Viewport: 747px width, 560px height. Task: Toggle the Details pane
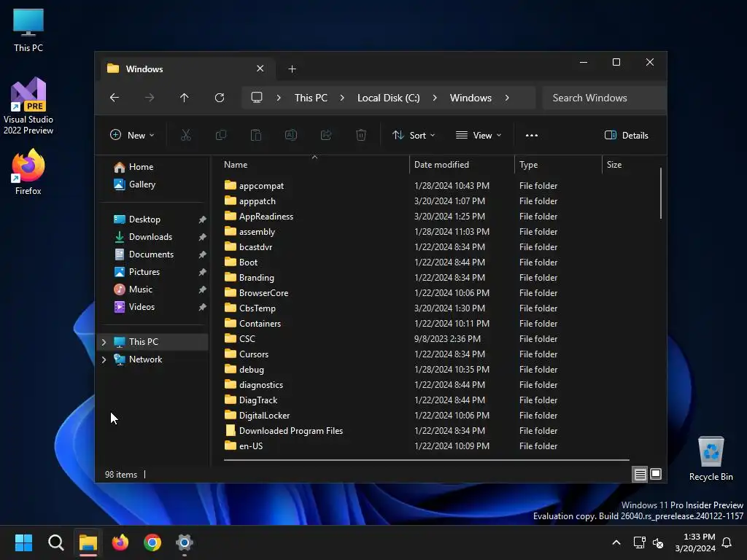[626, 135]
